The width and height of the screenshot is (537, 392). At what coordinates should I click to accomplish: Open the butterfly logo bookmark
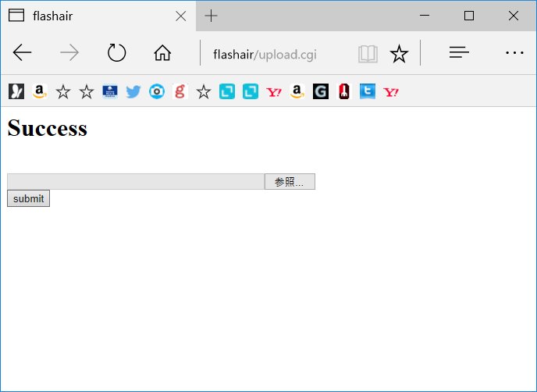click(16, 91)
